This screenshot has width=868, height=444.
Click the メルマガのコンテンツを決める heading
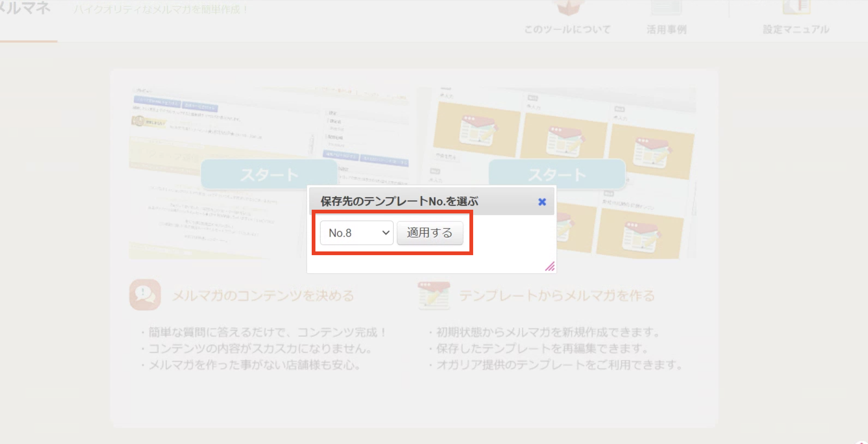263,296
